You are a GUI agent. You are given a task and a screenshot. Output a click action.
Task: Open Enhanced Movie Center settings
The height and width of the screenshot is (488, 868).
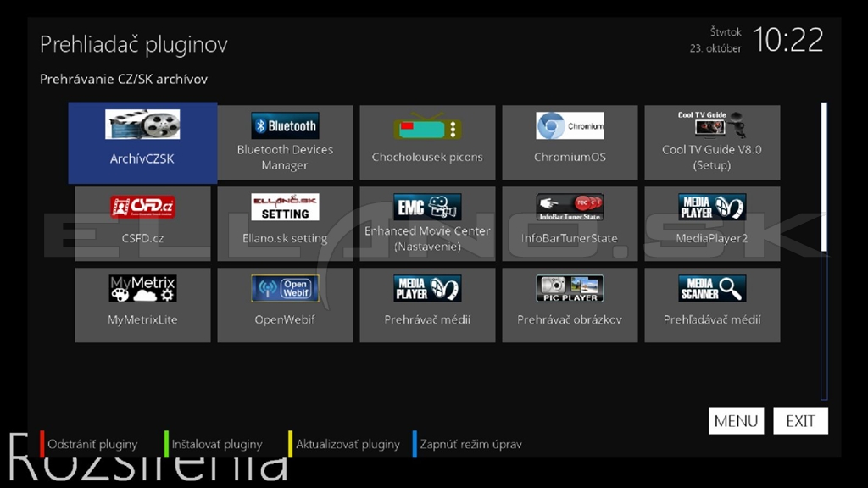coord(427,224)
